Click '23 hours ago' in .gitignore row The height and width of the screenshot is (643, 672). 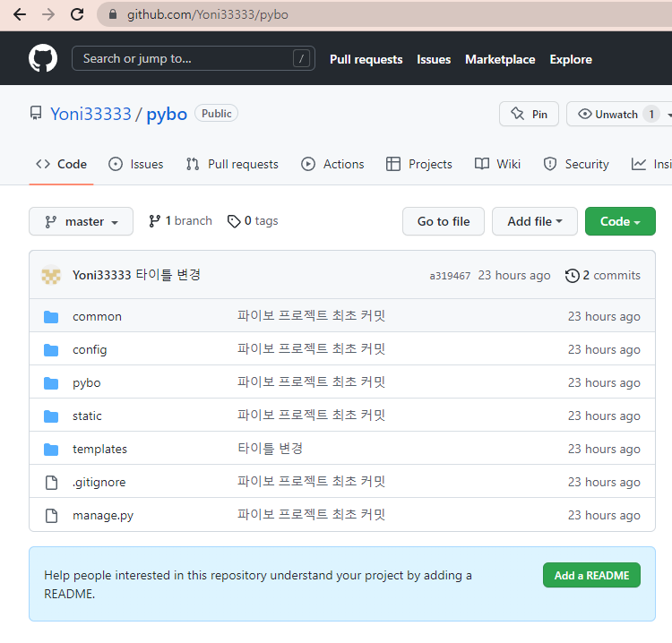tap(604, 483)
